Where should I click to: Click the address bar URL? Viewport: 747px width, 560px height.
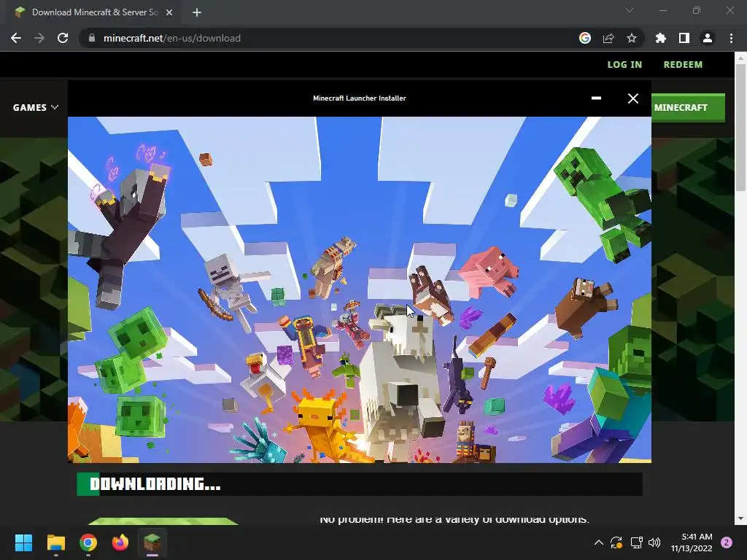pos(172,38)
